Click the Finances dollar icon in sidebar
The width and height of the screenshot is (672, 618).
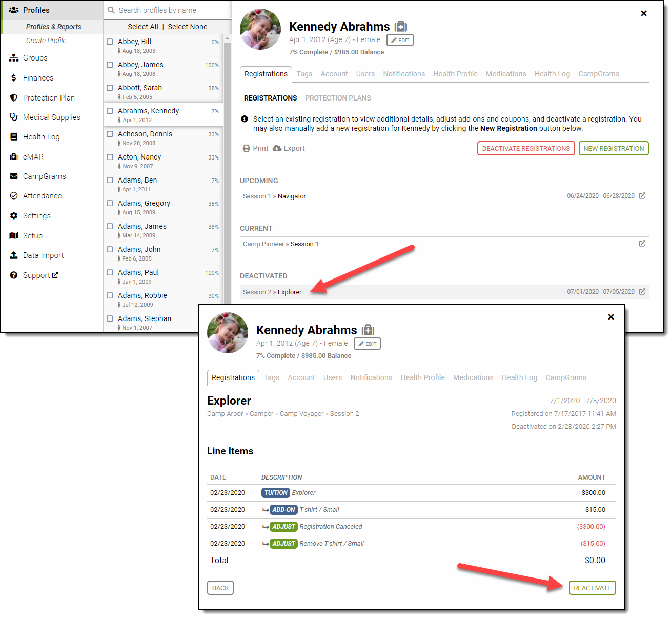pyautogui.click(x=14, y=78)
